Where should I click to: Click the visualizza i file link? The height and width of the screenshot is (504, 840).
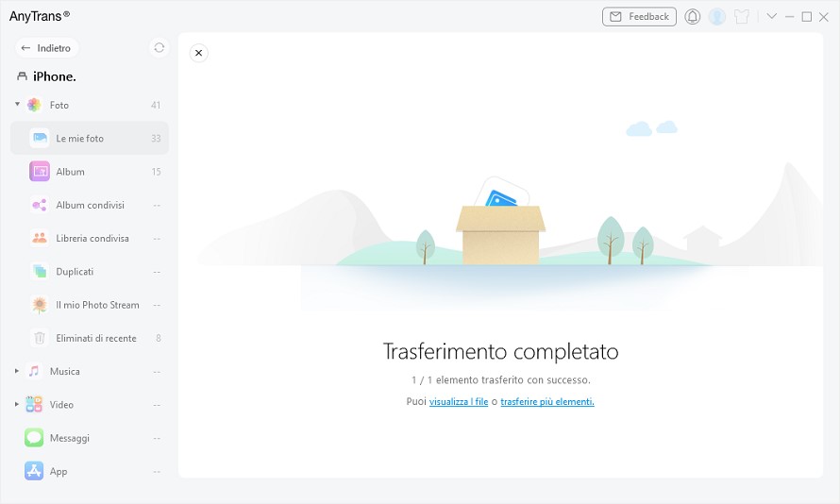(459, 402)
